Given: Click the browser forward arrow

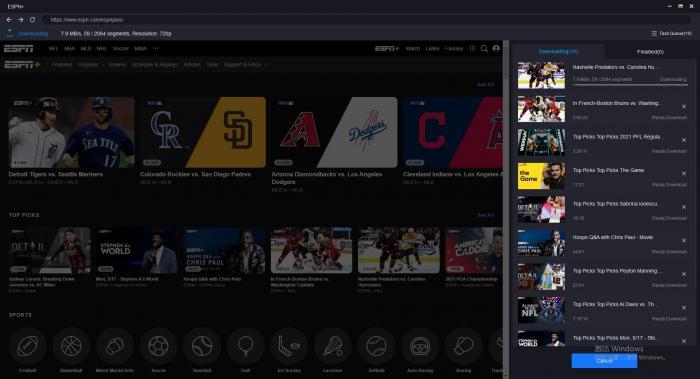Looking at the screenshot, I should (21, 20).
